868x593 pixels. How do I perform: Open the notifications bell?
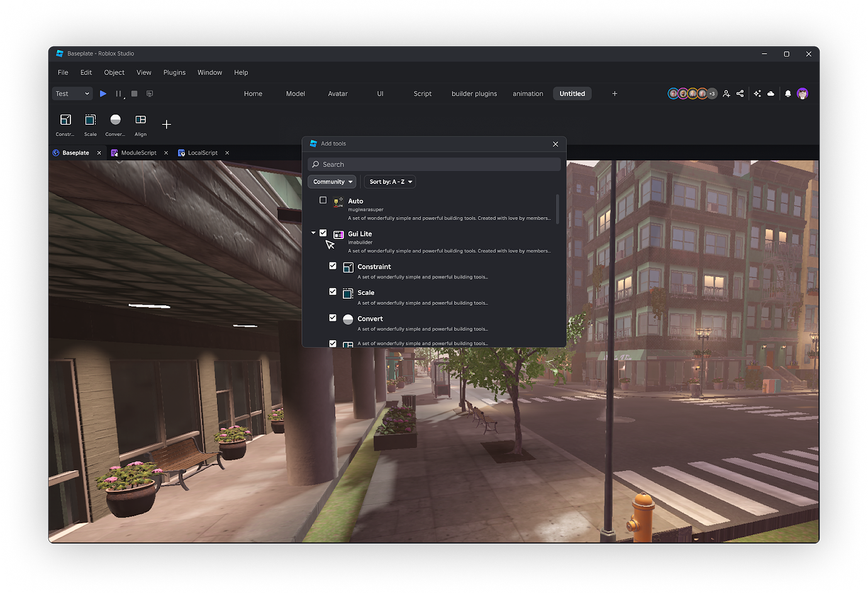pyautogui.click(x=787, y=93)
